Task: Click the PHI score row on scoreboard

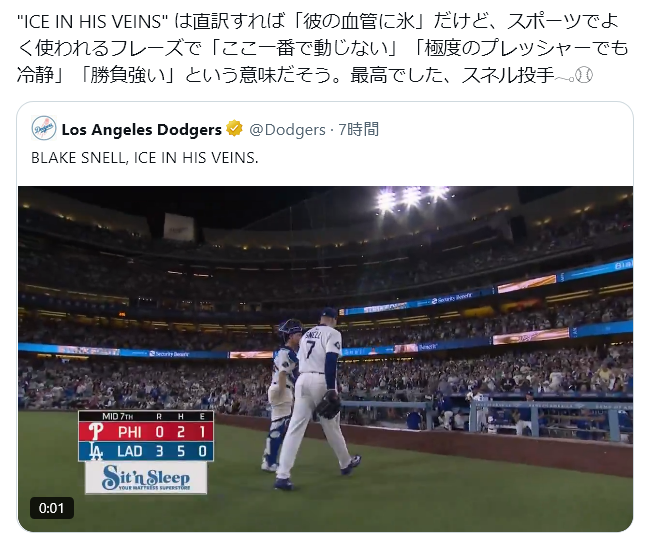Action: click(146, 432)
